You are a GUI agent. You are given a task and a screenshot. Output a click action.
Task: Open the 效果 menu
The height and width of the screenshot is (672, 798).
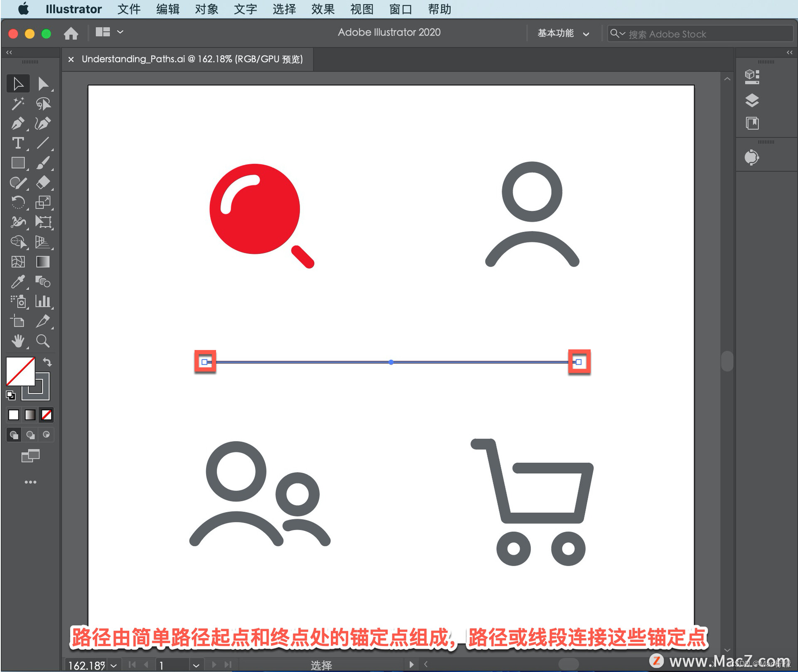323,9
